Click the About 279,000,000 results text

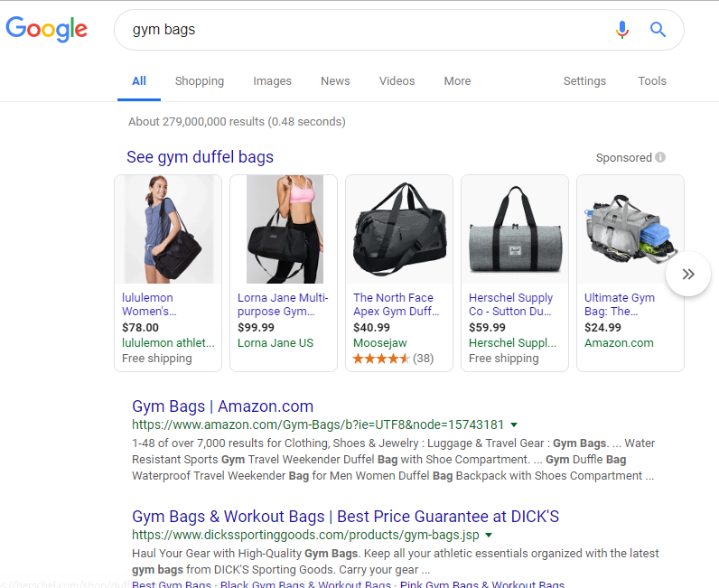237,122
